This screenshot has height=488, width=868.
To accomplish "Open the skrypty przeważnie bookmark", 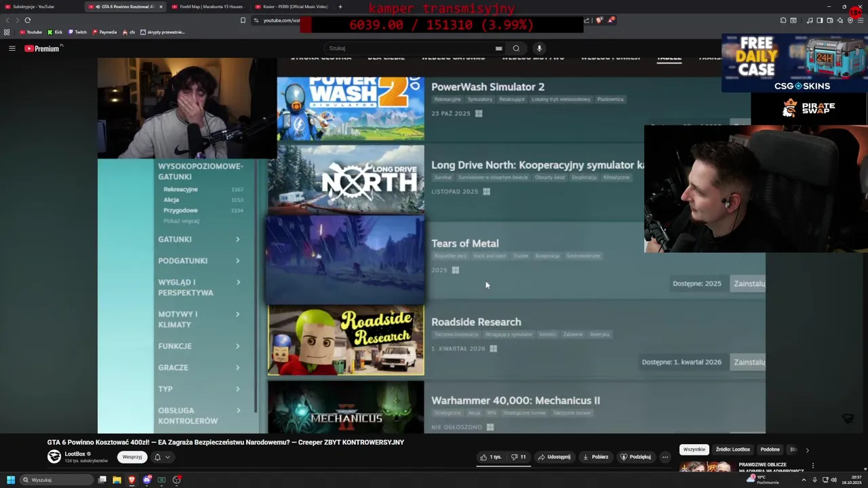I will click(163, 32).
